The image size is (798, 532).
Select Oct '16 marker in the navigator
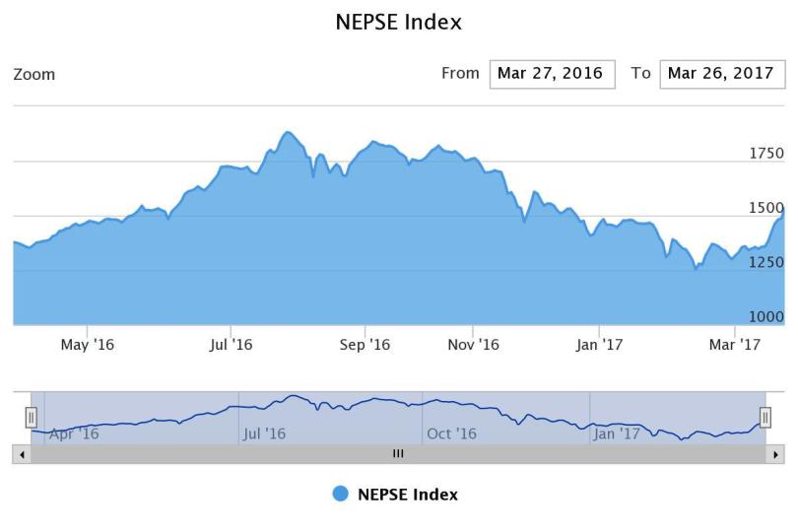(x=451, y=433)
